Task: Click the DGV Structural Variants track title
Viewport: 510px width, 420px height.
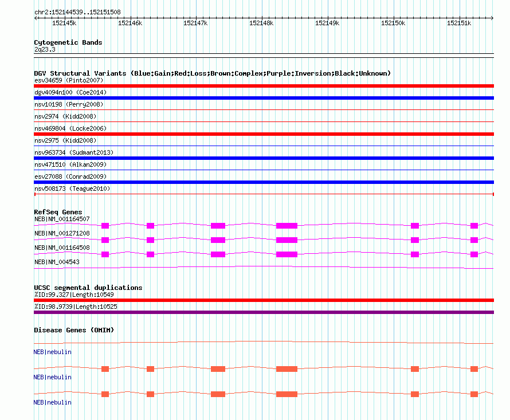Action: point(213,73)
